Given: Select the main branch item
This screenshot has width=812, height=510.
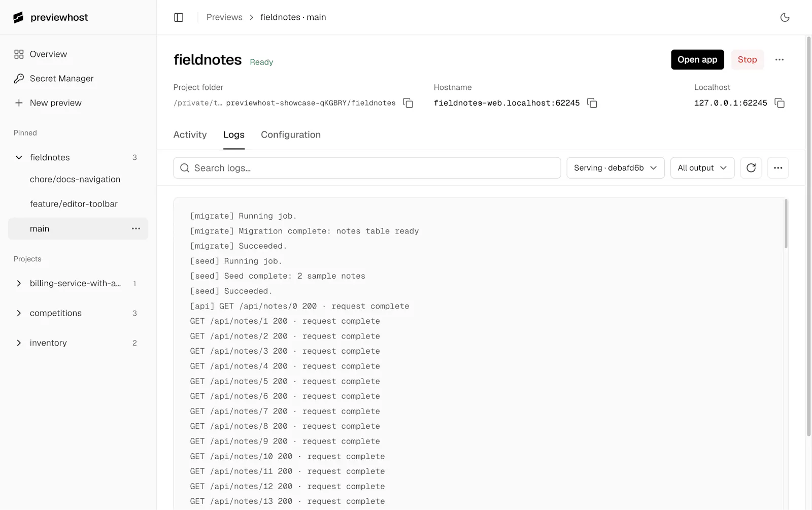Looking at the screenshot, I should pyautogui.click(x=78, y=229).
